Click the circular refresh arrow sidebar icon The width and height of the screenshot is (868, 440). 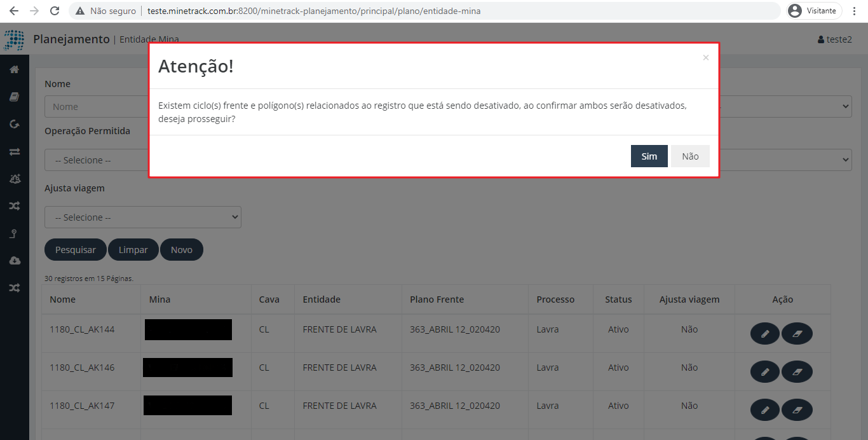tap(14, 124)
